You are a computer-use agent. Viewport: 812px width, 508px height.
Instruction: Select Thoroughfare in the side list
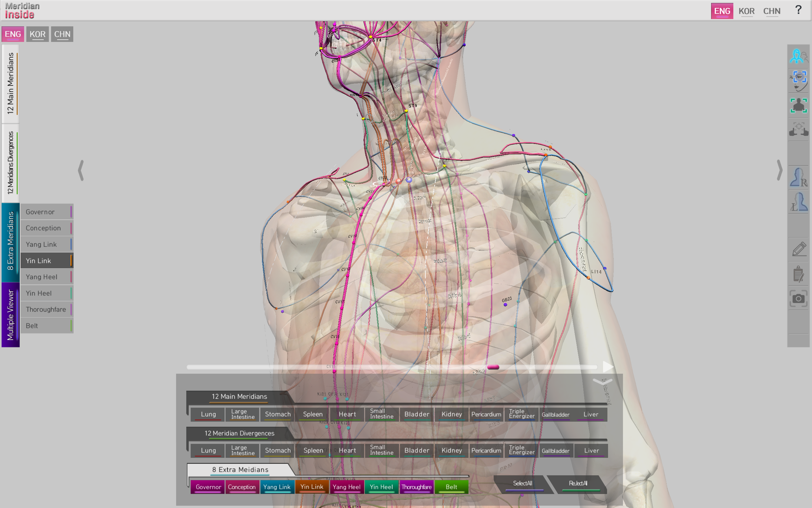(x=47, y=310)
